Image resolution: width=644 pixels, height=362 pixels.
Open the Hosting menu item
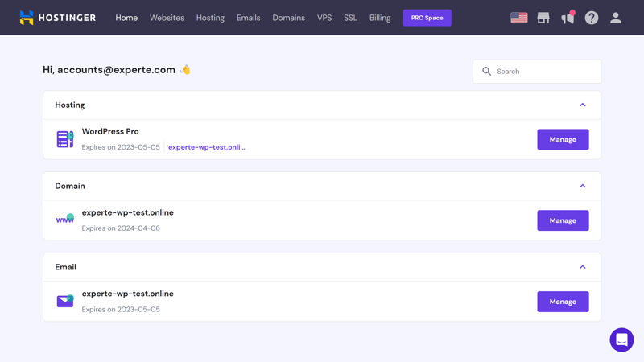click(210, 18)
